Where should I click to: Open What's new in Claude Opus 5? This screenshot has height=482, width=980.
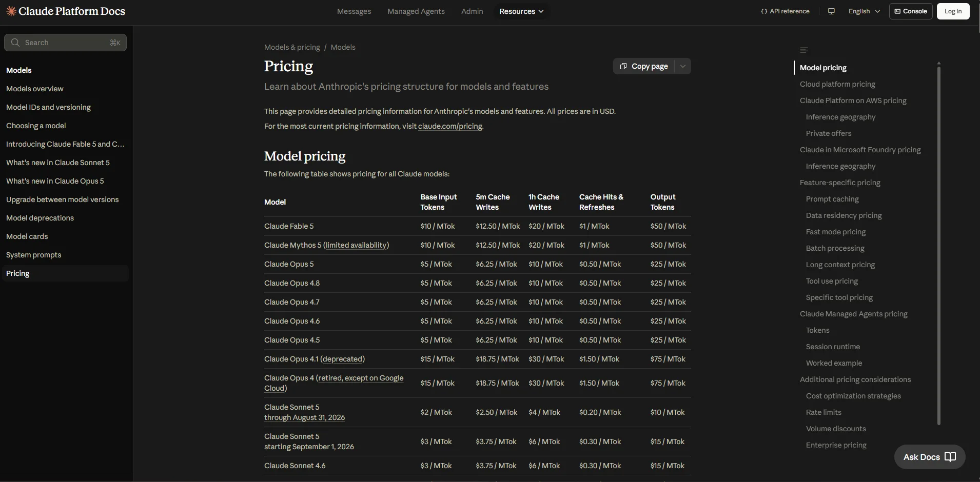tap(55, 181)
